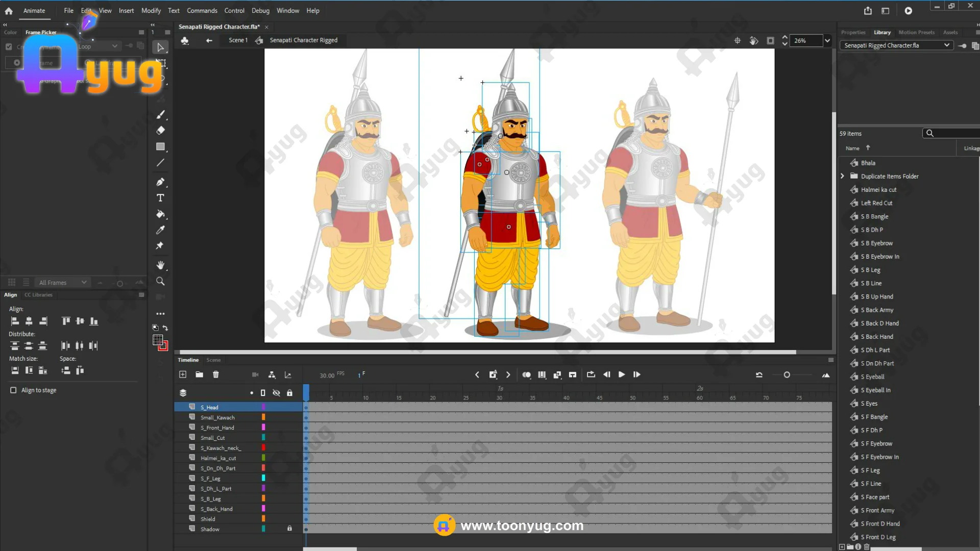Image resolution: width=980 pixels, height=551 pixels.
Task: Click the timeline zoom slider
Action: coord(787,375)
